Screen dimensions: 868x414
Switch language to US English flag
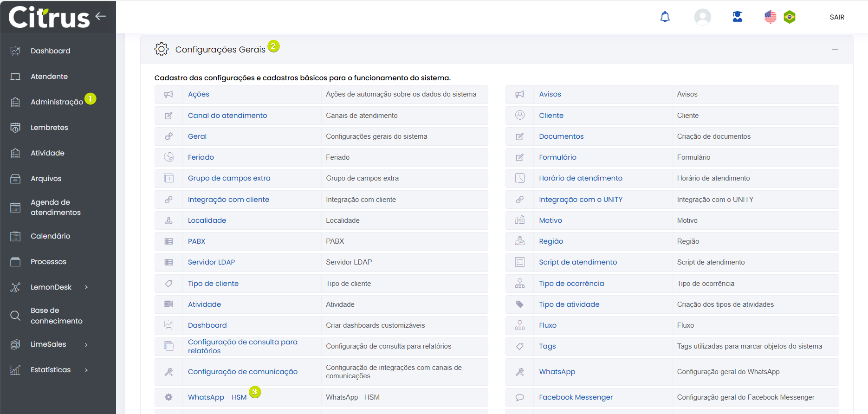pyautogui.click(x=770, y=17)
